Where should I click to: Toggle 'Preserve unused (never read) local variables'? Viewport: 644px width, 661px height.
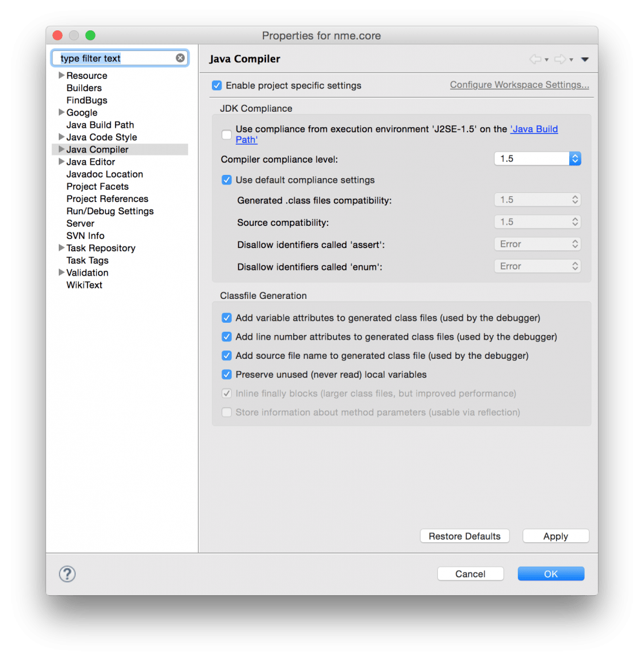pyautogui.click(x=227, y=374)
